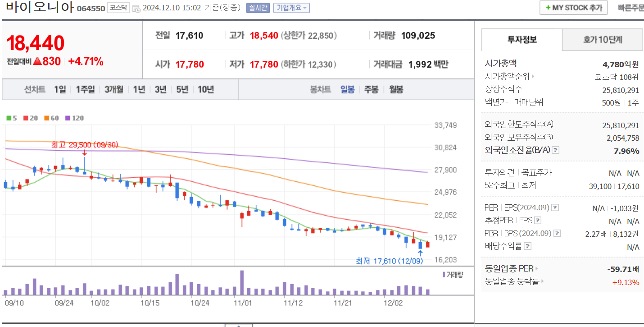Click the chart icon beside the date
This screenshot has height=327, width=644.
point(137,9)
